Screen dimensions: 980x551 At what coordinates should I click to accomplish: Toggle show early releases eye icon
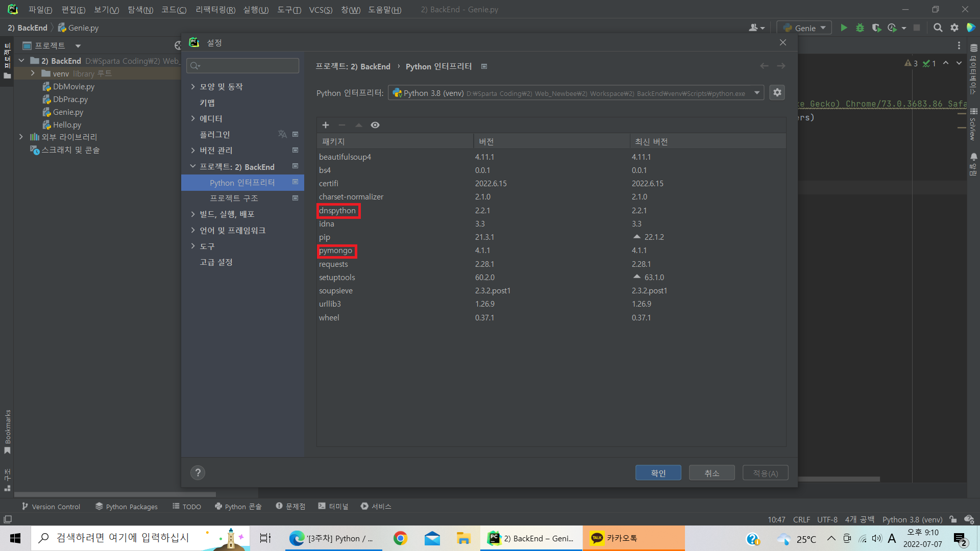coord(375,125)
